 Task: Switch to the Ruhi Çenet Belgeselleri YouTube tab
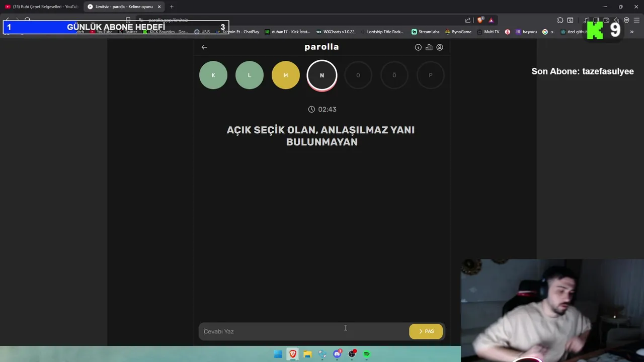coord(42,7)
